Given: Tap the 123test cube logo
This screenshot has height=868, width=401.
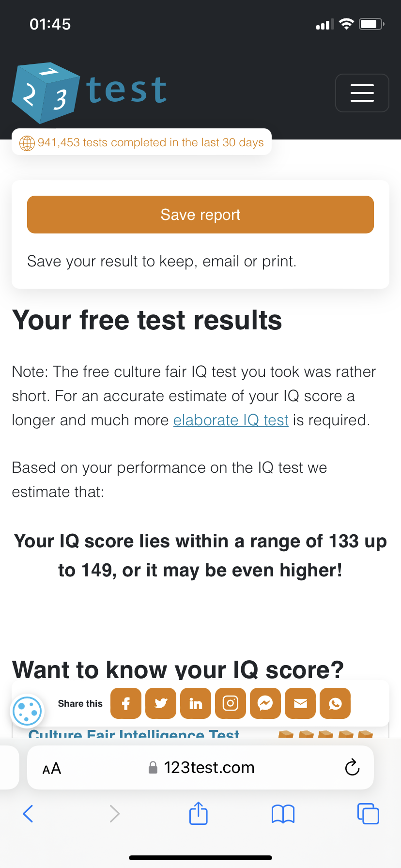Looking at the screenshot, I should [x=46, y=93].
